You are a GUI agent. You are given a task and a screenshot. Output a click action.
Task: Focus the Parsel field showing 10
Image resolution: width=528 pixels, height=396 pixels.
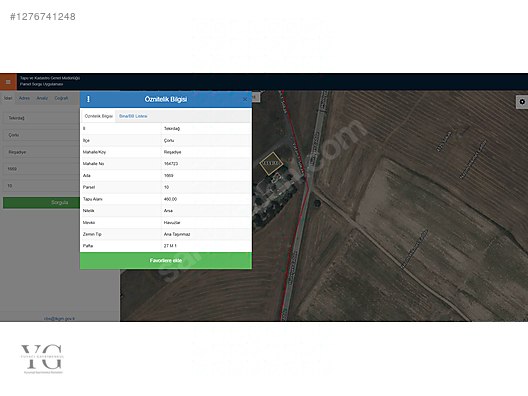[41, 186]
